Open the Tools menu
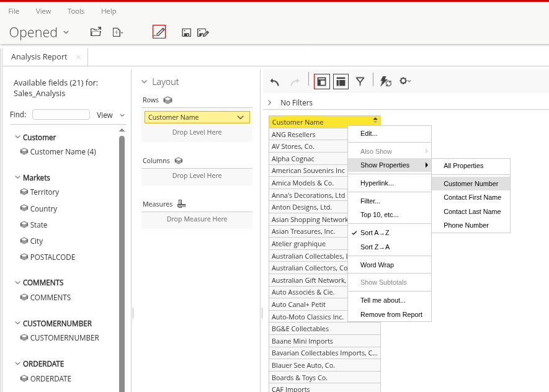 (x=76, y=11)
